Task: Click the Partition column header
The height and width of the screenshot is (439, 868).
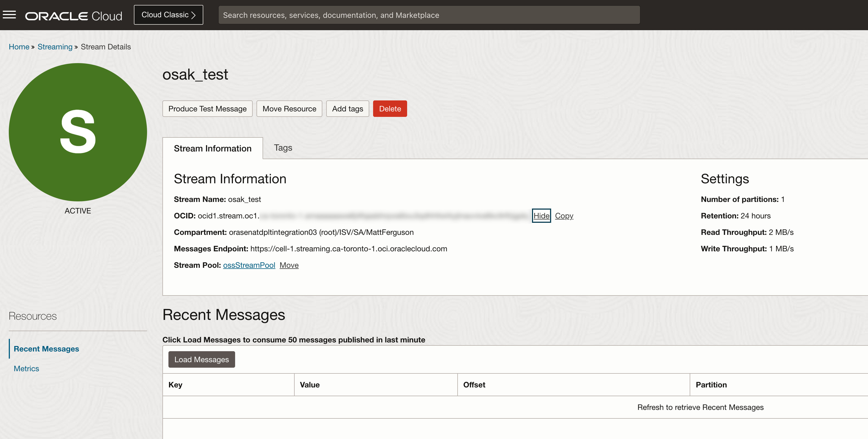Action: [x=779, y=385]
